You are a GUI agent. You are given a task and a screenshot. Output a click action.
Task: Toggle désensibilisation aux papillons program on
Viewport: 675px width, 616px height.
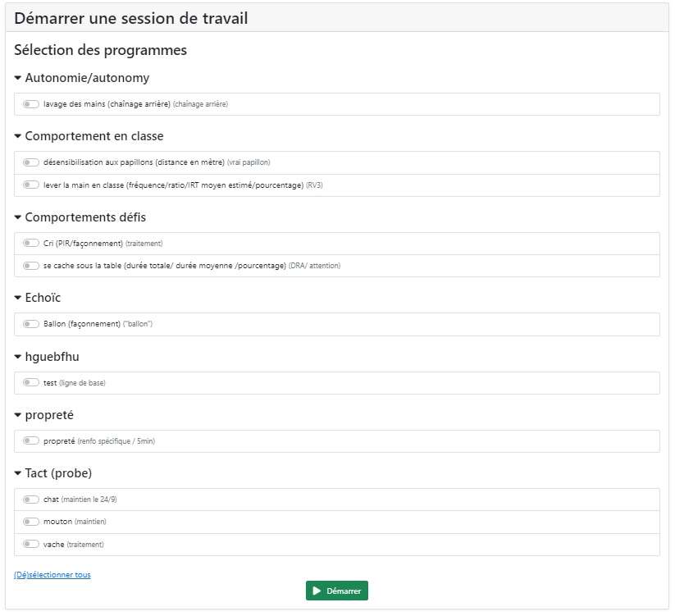[x=31, y=162]
